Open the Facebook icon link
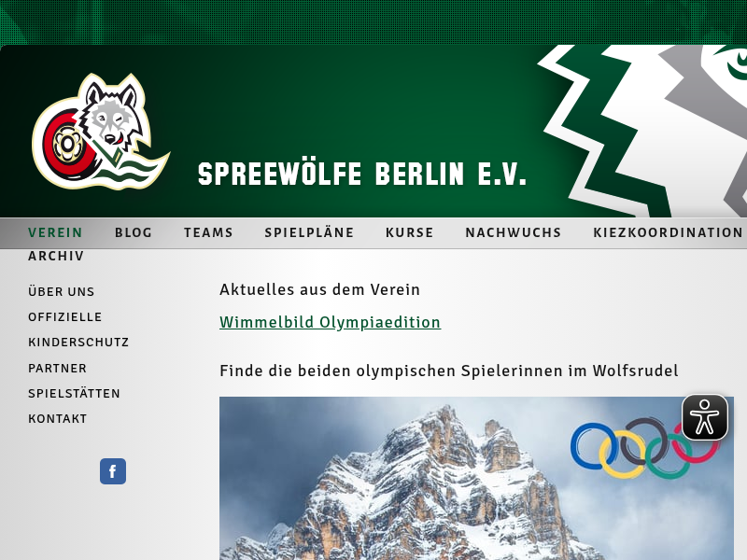This screenshot has height=560, width=747. (113, 471)
